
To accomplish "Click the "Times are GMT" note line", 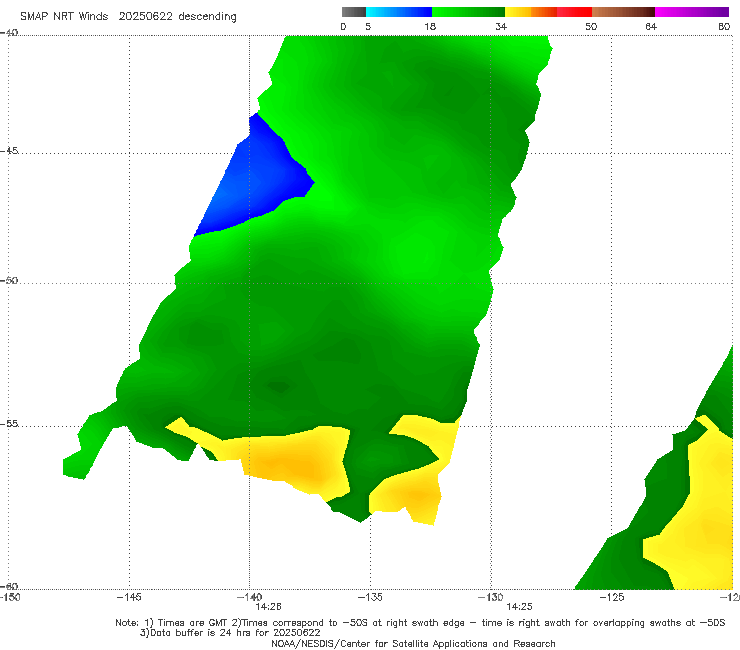I will pyautogui.click(x=420, y=623).
